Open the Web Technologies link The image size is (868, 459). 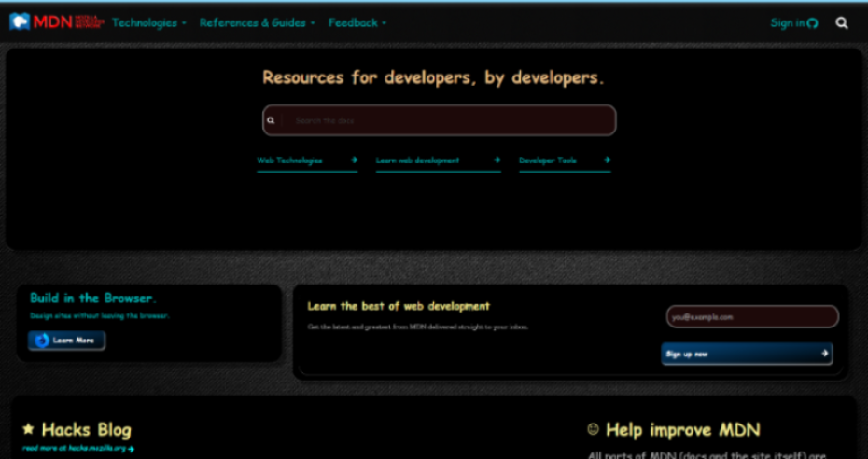(307, 160)
